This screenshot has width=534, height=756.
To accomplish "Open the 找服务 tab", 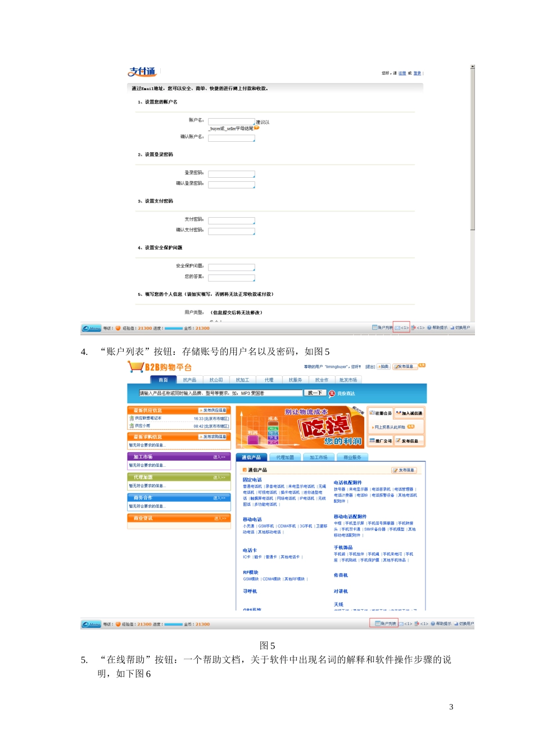I will tap(295, 380).
